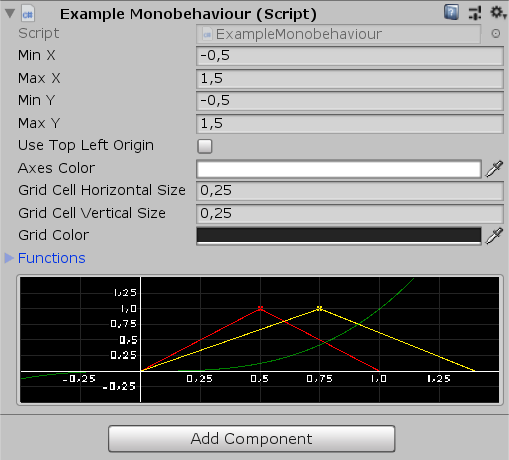Click the Functions label
Screen dimensions: 509x460
pos(52,258)
